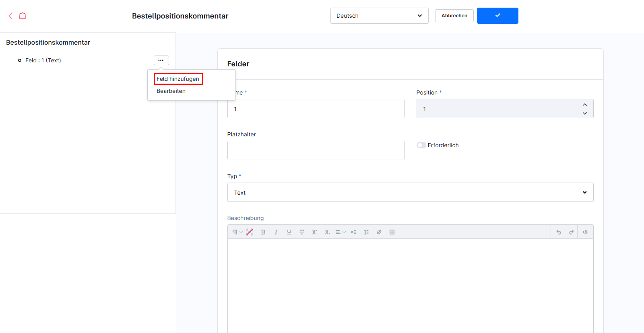The height and width of the screenshot is (333, 644).
Task: Toggle bold formatting in the editor
Action: click(x=263, y=232)
